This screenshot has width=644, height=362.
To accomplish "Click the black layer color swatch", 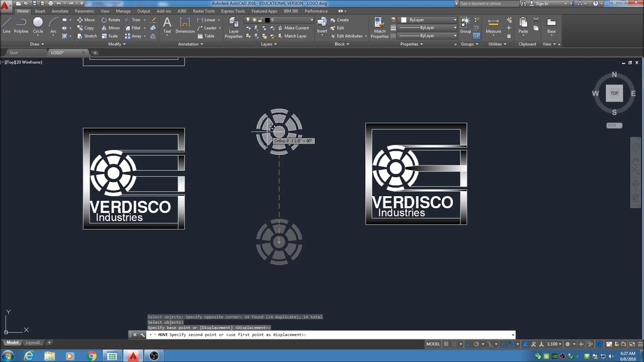I will click(x=268, y=20).
